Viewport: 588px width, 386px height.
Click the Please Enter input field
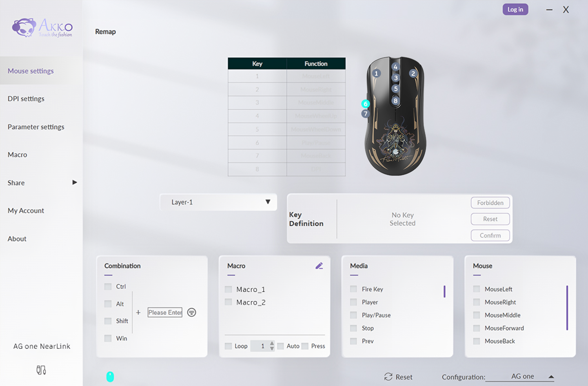(165, 312)
